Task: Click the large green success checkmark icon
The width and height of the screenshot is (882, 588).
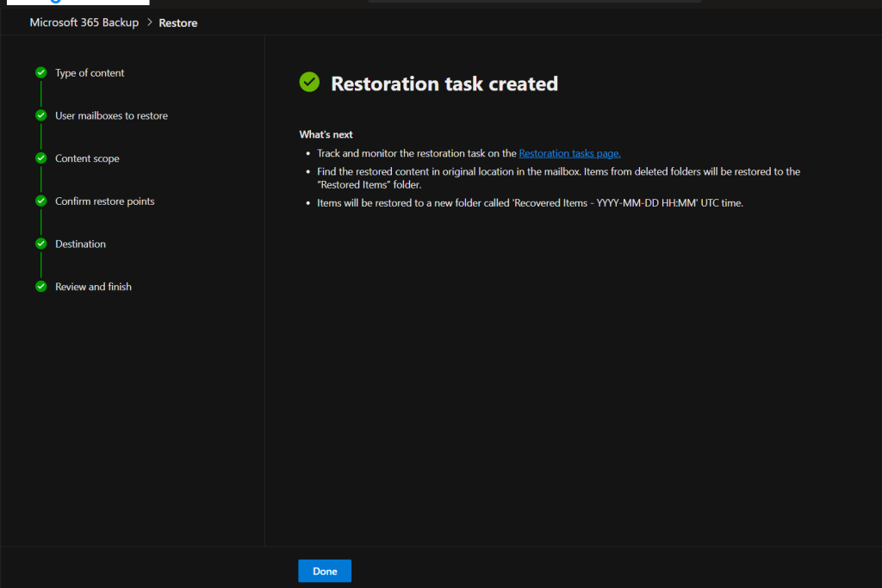Action: coord(309,83)
